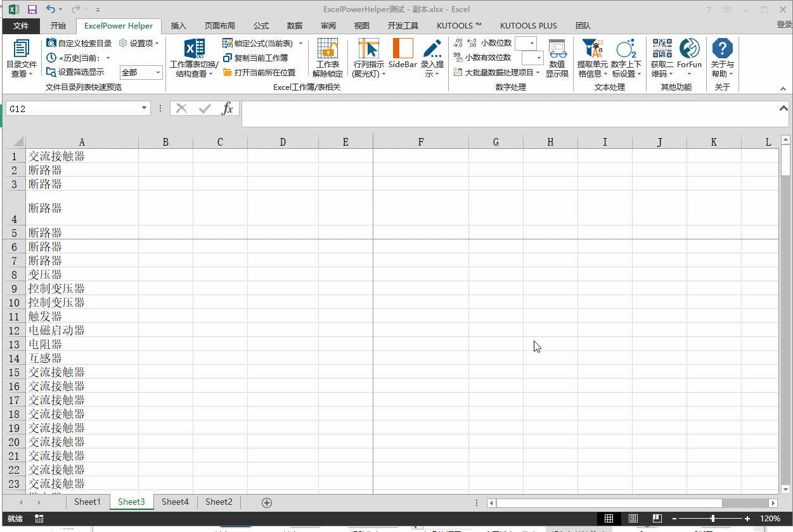The height and width of the screenshot is (532, 793).
Task: Click the vertical scrollbar down arrow
Action: tap(786, 489)
